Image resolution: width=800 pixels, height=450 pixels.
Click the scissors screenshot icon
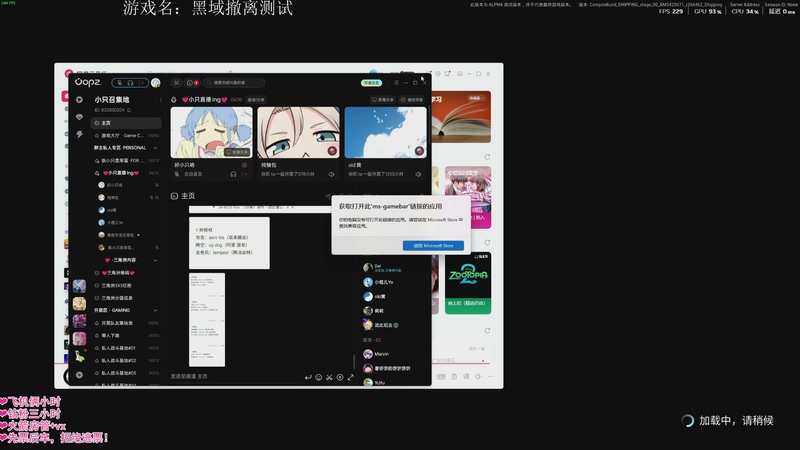(x=329, y=378)
